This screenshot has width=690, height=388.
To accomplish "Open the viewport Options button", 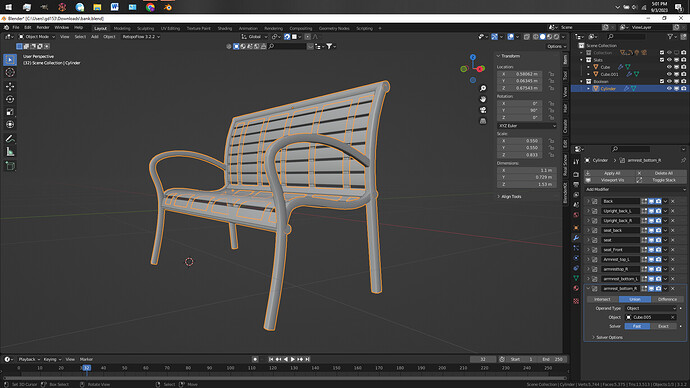I will pyautogui.click(x=556, y=46).
